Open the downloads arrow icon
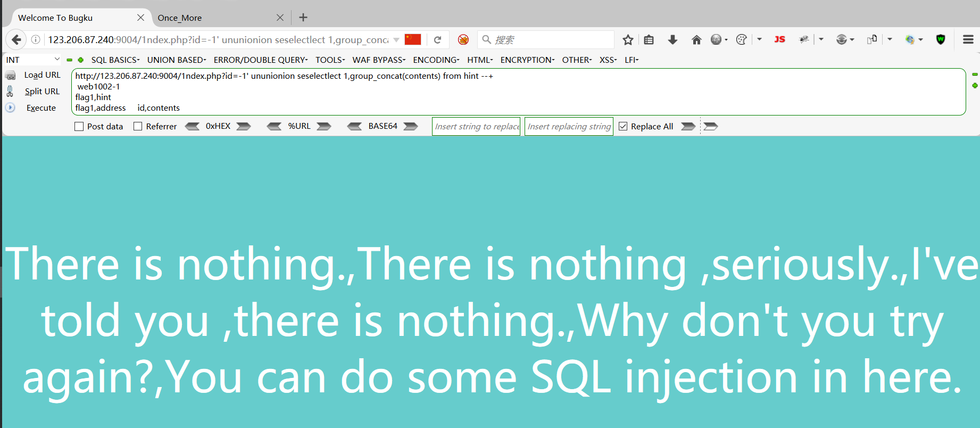Image resolution: width=980 pixels, height=428 pixels. pos(672,40)
